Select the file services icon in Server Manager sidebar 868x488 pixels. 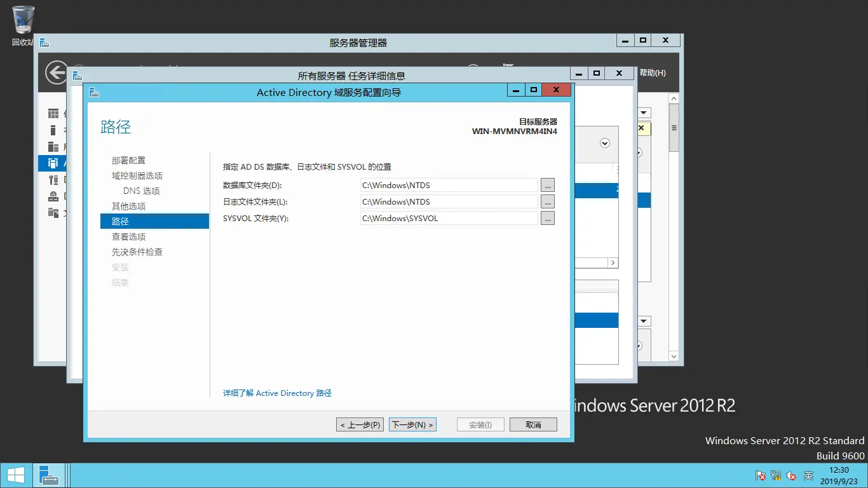(x=53, y=213)
